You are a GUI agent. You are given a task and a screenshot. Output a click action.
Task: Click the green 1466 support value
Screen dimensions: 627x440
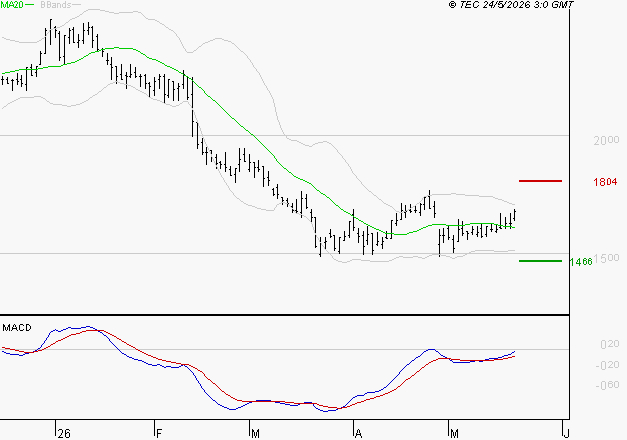tap(581, 262)
